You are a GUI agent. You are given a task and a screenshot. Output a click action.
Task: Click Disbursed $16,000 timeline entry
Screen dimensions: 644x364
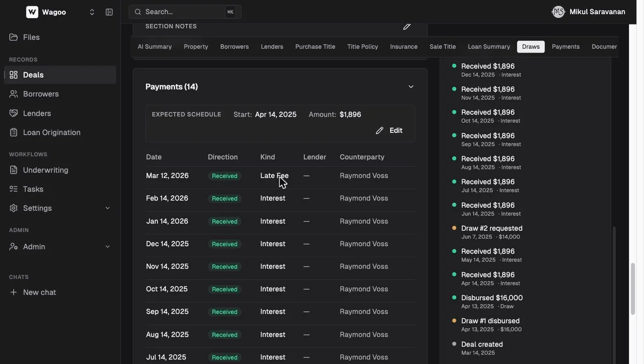point(491,302)
